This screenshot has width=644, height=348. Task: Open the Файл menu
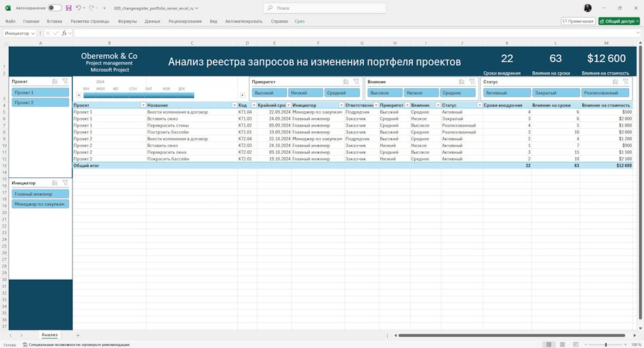[10, 21]
